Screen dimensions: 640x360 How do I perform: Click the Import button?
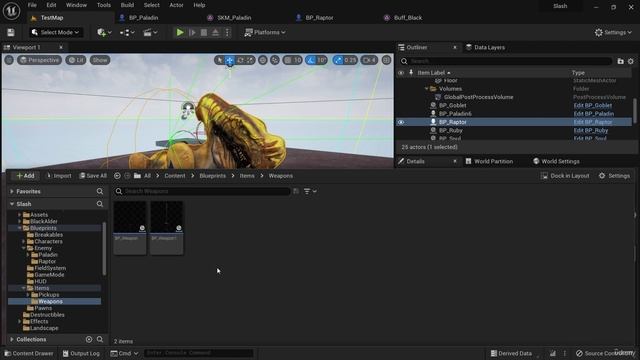[59, 176]
